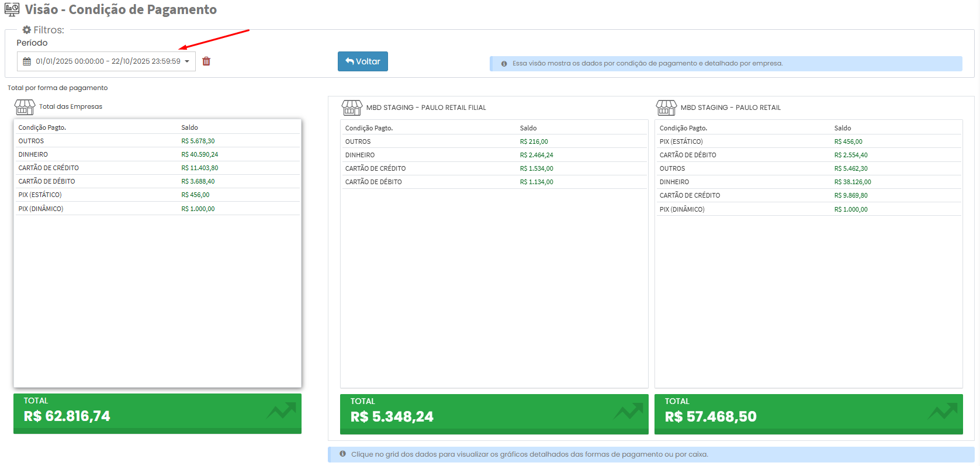Click trend arrow icon on R$ 57.468,50 total
The image size is (980, 466).
[x=942, y=412]
